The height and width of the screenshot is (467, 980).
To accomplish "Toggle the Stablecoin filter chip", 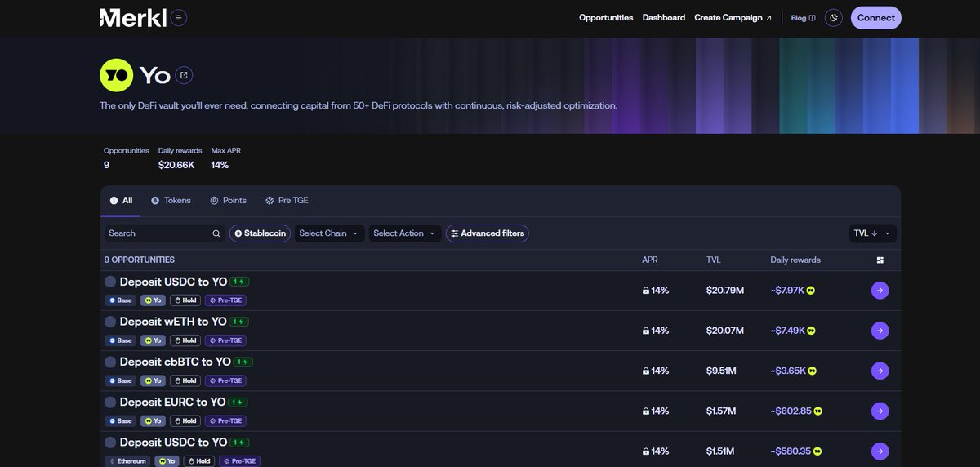I will [x=260, y=233].
